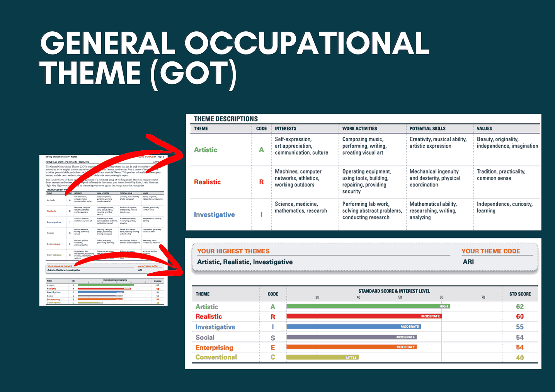Screen dimensions: 555x392
Task: Select the 'Composing music, performing, writing' cell
Action: pos(364,146)
